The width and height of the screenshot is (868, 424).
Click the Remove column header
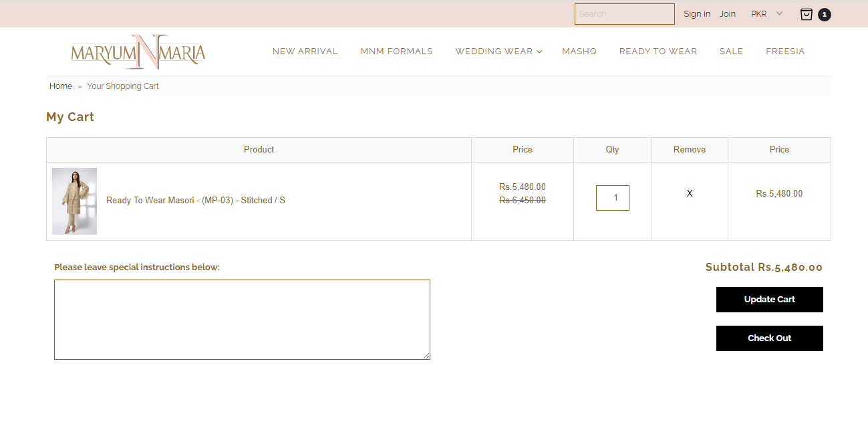pos(690,150)
